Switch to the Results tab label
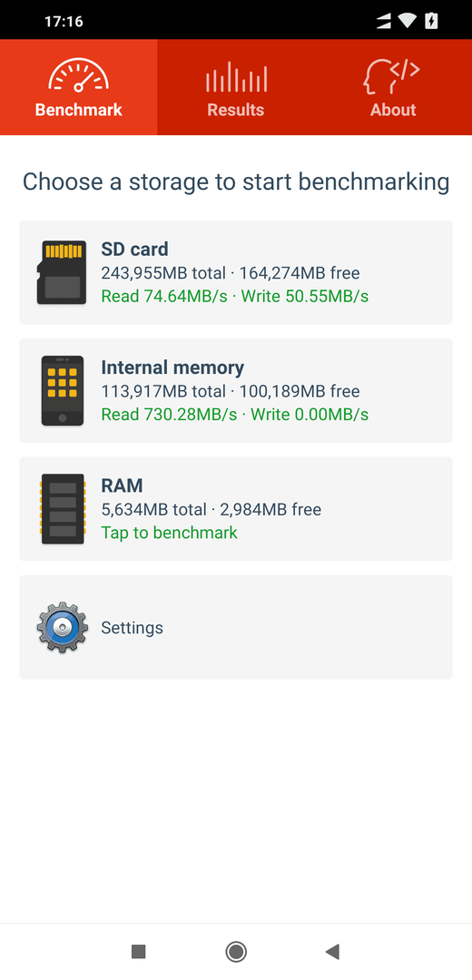The image size is (472, 980). pos(236,110)
